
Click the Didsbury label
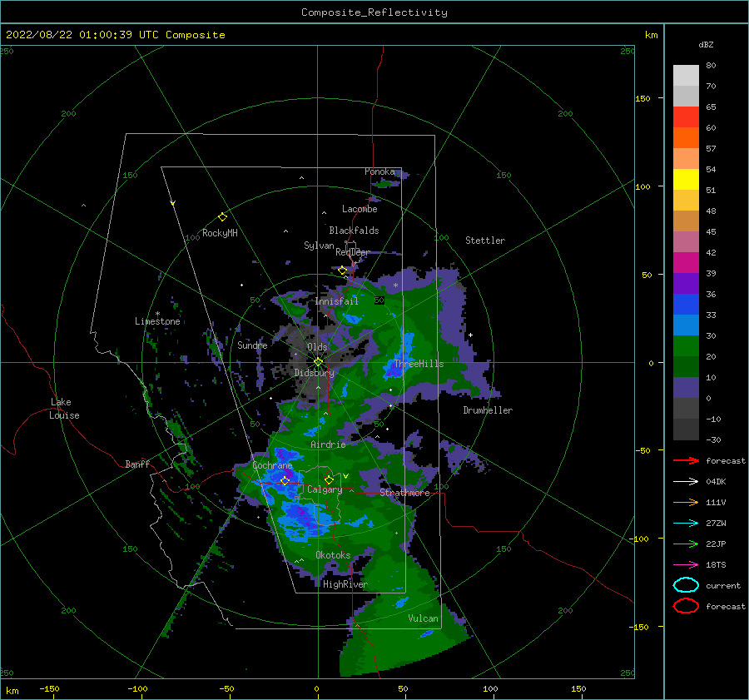click(315, 373)
